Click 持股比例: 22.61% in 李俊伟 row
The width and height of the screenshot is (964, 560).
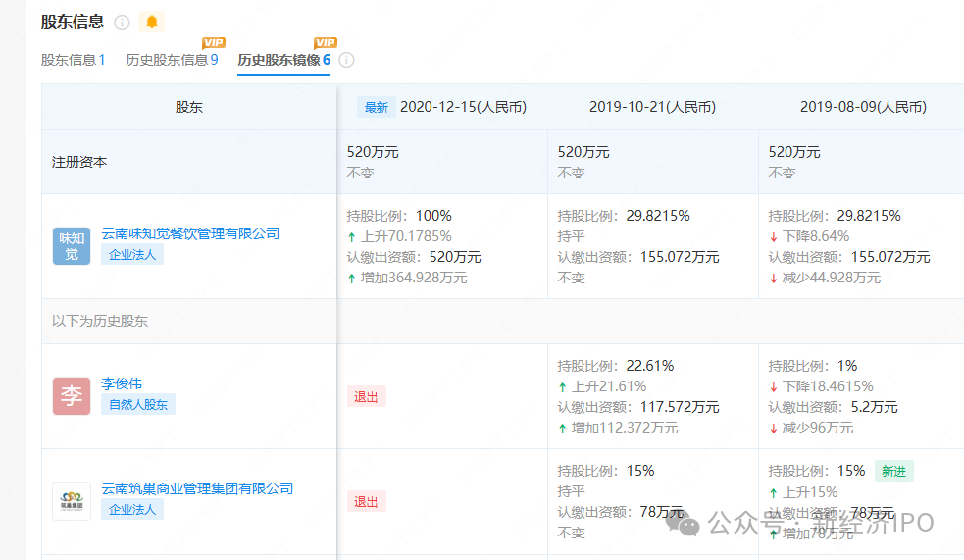[616, 366]
